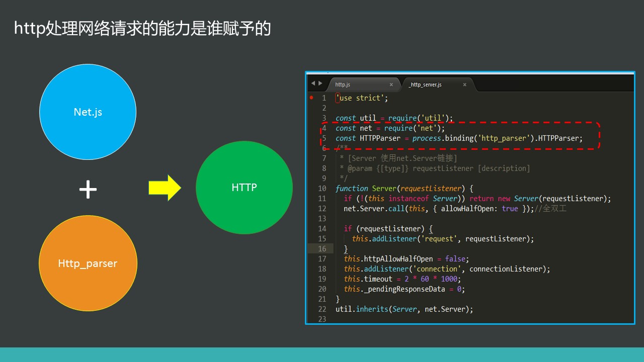Click the function Server(requestListener) declaration

[405, 189]
